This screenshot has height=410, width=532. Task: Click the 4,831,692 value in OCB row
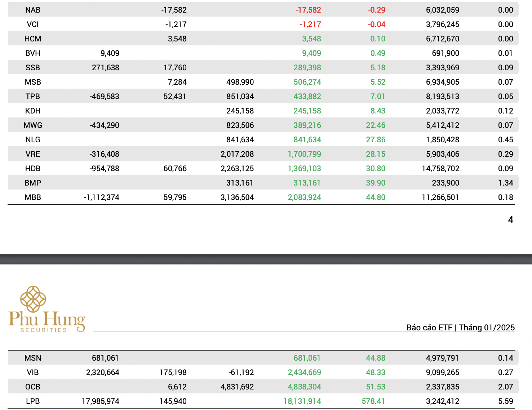(237, 387)
